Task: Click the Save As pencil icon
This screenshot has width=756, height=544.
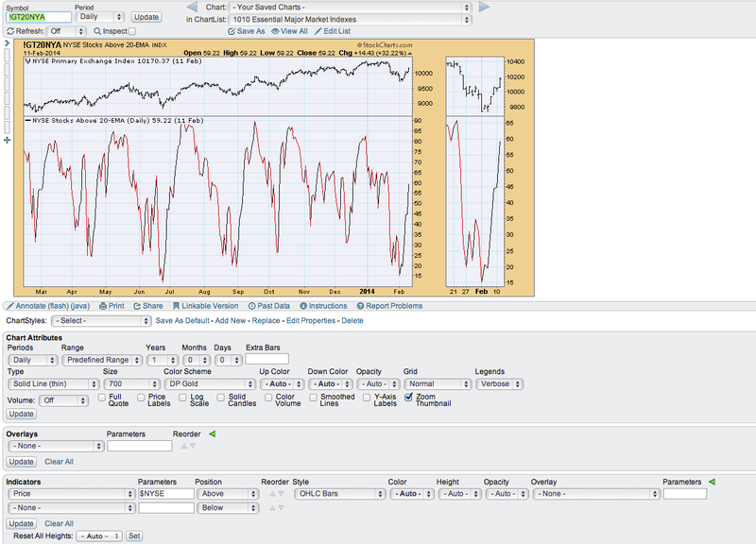Action: (232, 31)
